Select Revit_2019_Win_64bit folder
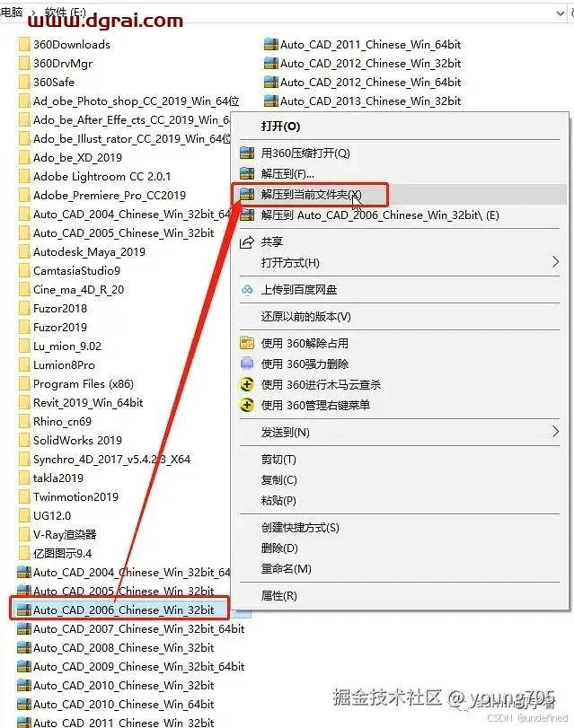Screen dimensions: 574x728 pos(81,403)
